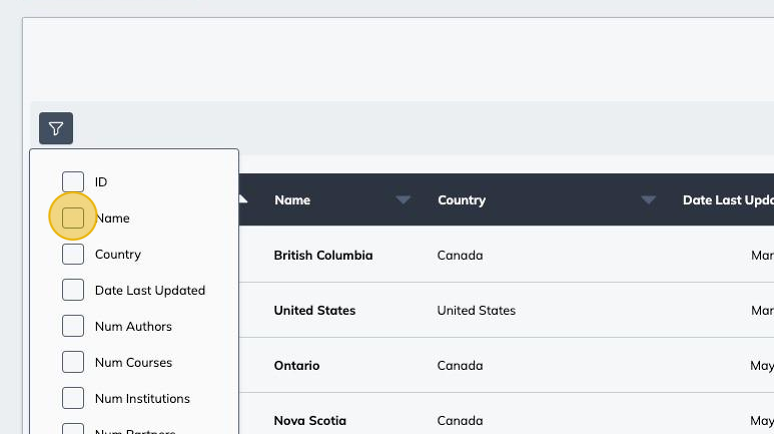Image resolution: width=774 pixels, height=434 pixels.
Task: Open the Nova Scotia entry
Action: pyautogui.click(x=311, y=421)
